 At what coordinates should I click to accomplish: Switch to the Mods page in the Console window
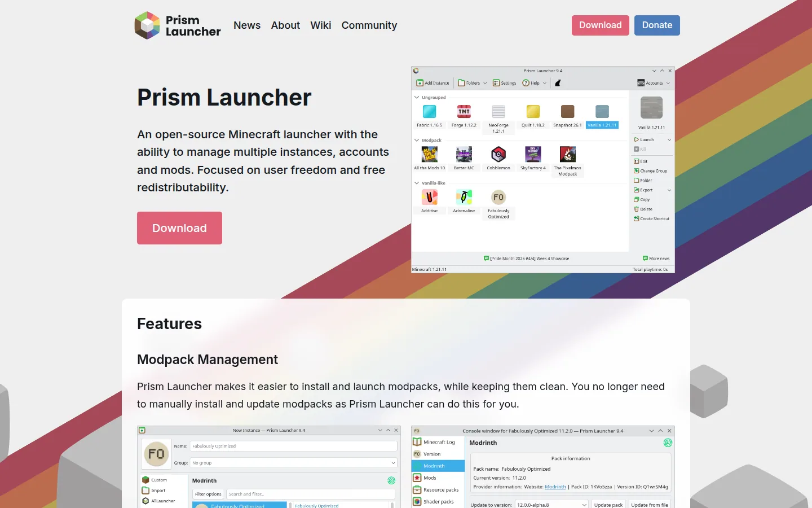(438, 478)
